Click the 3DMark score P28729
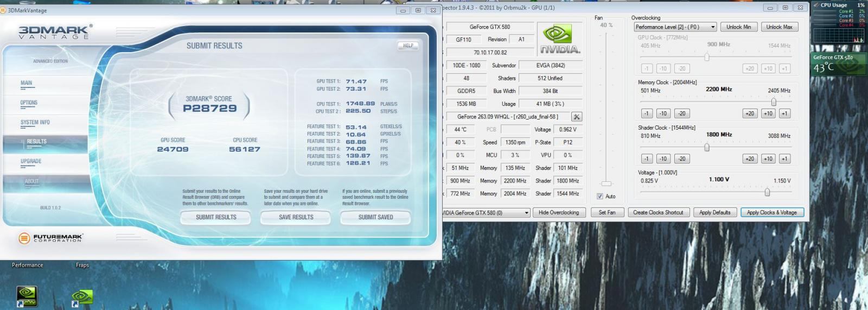 (209, 108)
